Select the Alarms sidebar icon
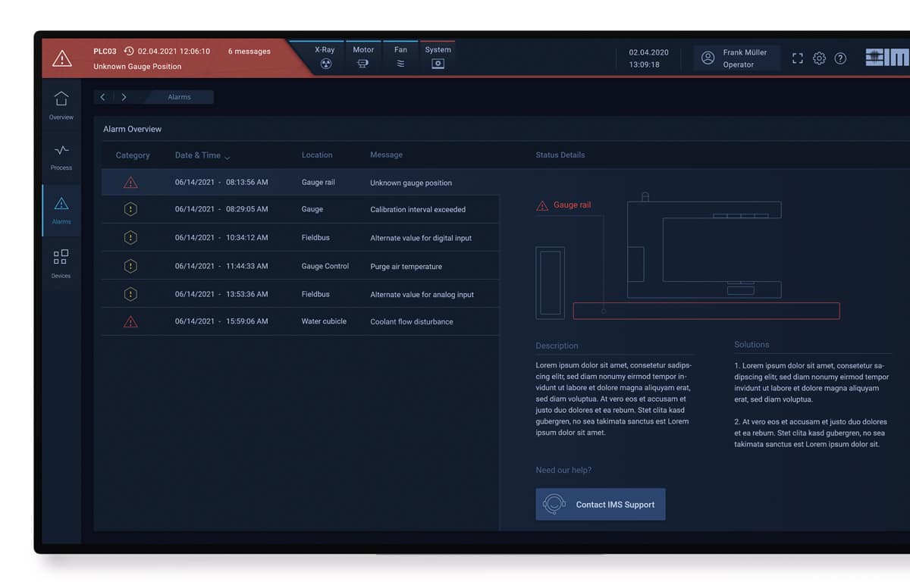The width and height of the screenshot is (910, 588). tap(61, 209)
